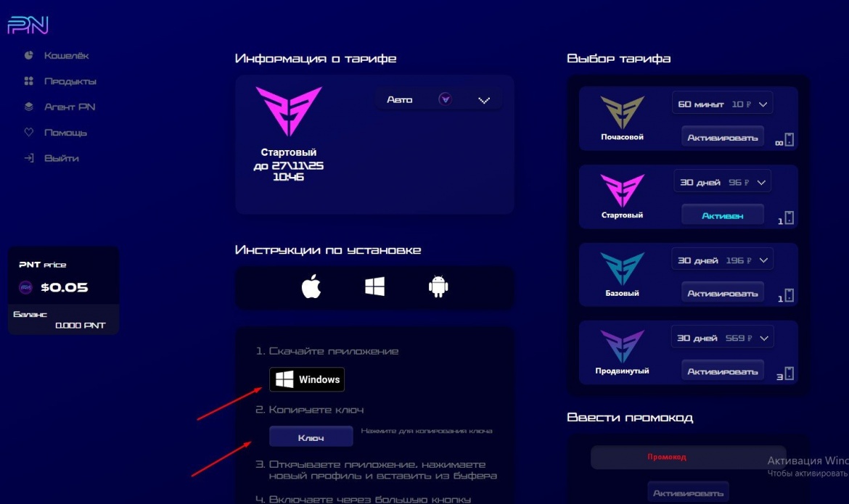Click the teal Базовый tariff emblem
Viewport: 849px width, 504px height.
tap(622, 268)
